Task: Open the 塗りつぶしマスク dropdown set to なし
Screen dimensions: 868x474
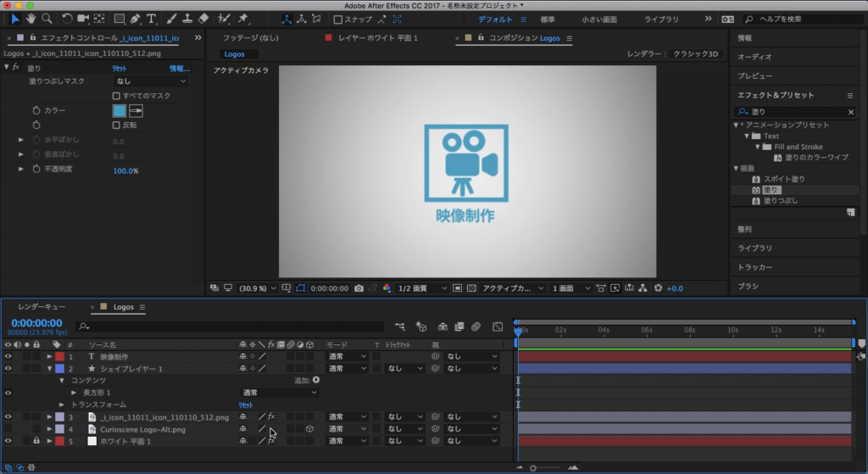Action: point(147,81)
